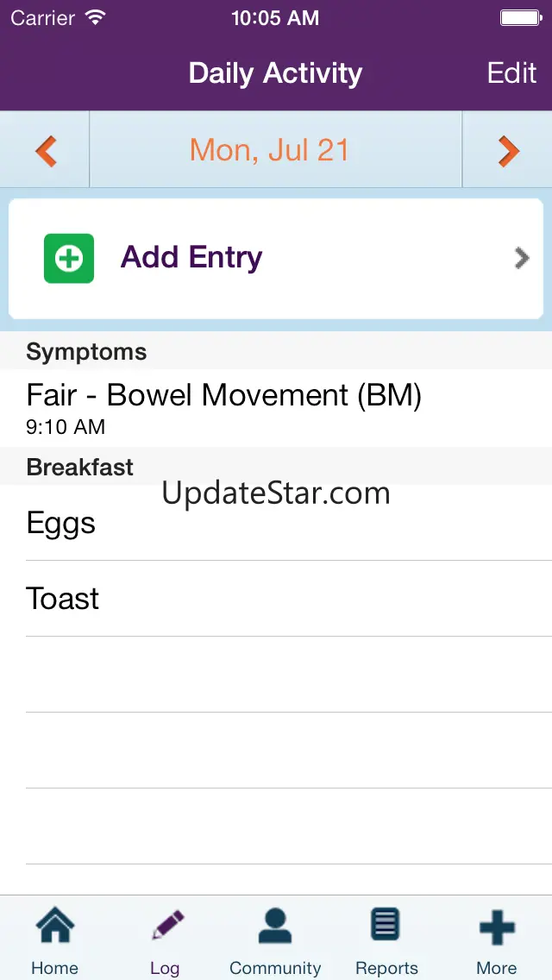Select the Log pencil icon
Screen dimensions: 552x980
click(x=167, y=926)
